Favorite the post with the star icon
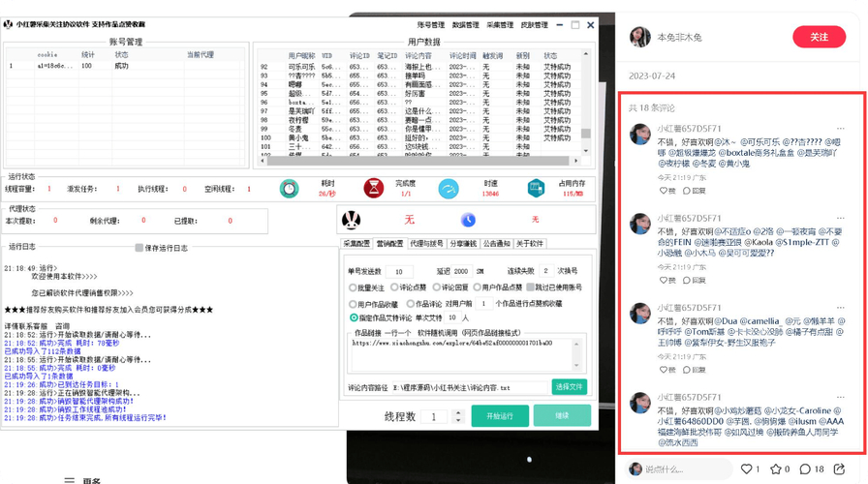Screen dimensions: 868x484 (x=776, y=469)
